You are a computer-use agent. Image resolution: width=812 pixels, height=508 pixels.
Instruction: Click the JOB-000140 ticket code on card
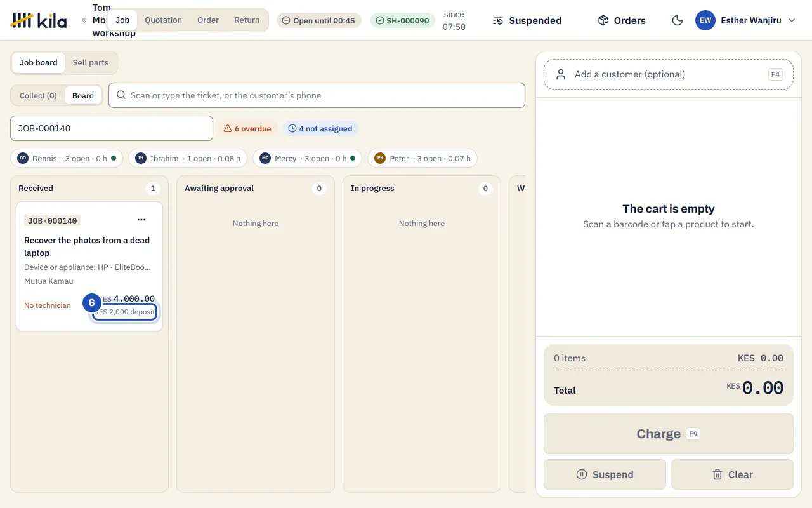tap(53, 221)
